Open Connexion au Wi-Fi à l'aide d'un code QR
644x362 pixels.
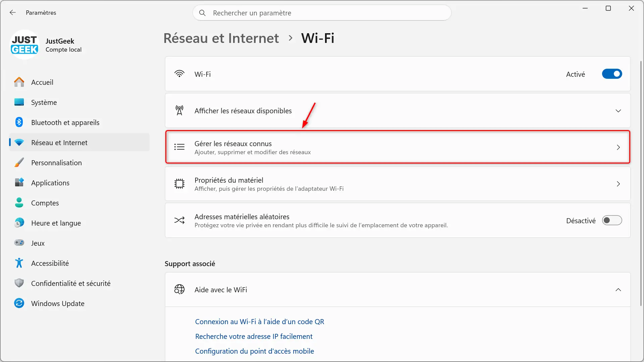pos(260,321)
